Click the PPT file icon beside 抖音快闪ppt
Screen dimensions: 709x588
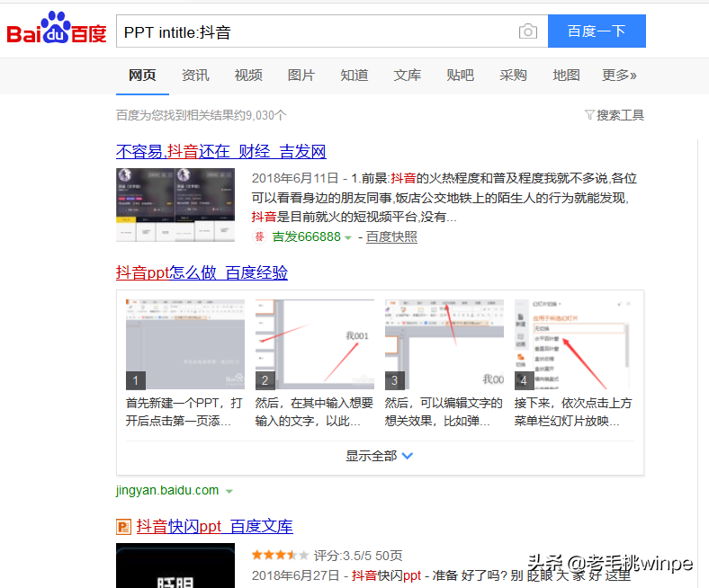(123, 527)
